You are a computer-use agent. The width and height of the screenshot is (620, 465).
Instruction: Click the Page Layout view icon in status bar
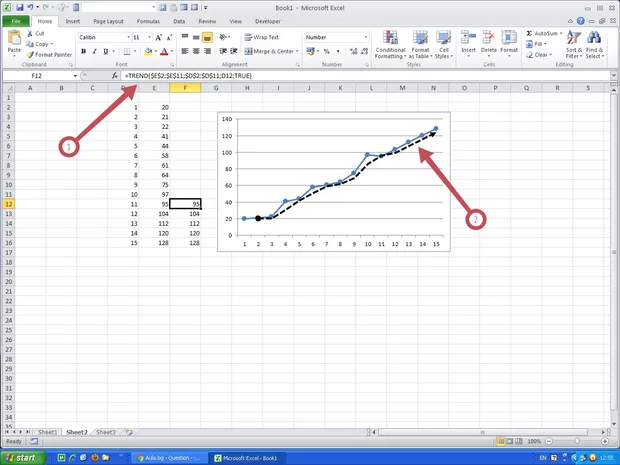click(510, 441)
